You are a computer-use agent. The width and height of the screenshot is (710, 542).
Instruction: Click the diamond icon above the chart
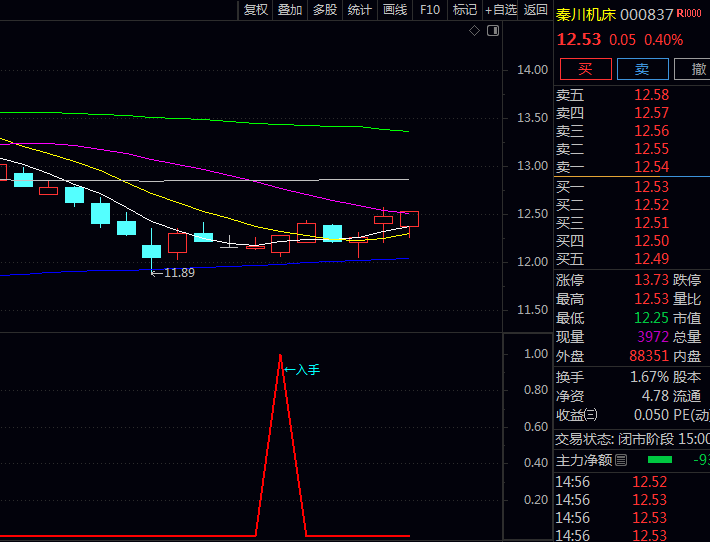475,31
